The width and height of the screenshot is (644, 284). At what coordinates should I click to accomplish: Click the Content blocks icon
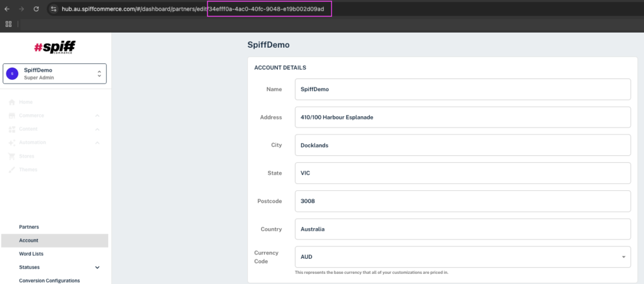click(x=11, y=129)
